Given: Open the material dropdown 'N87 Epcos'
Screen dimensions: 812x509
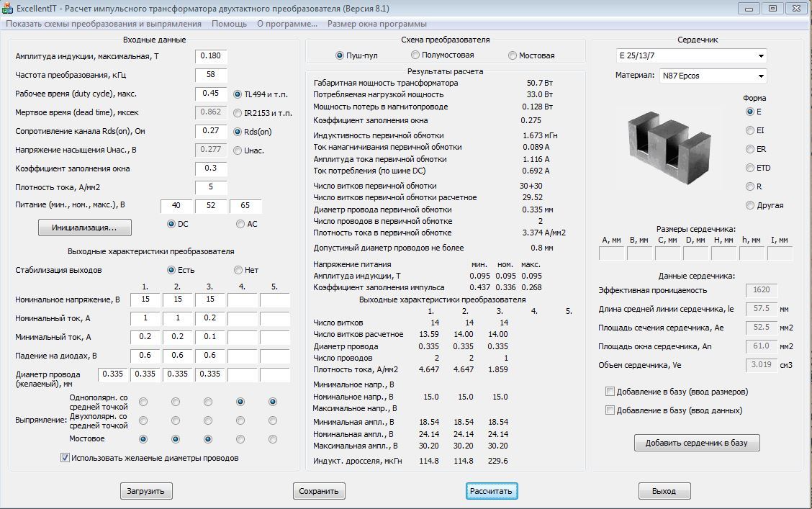Looking at the screenshot, I should point(713,76).
